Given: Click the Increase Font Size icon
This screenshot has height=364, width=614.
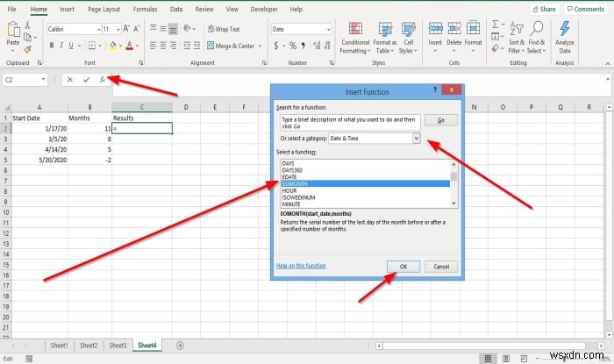Looking at the screenshot, I should (x=126, y=29).
